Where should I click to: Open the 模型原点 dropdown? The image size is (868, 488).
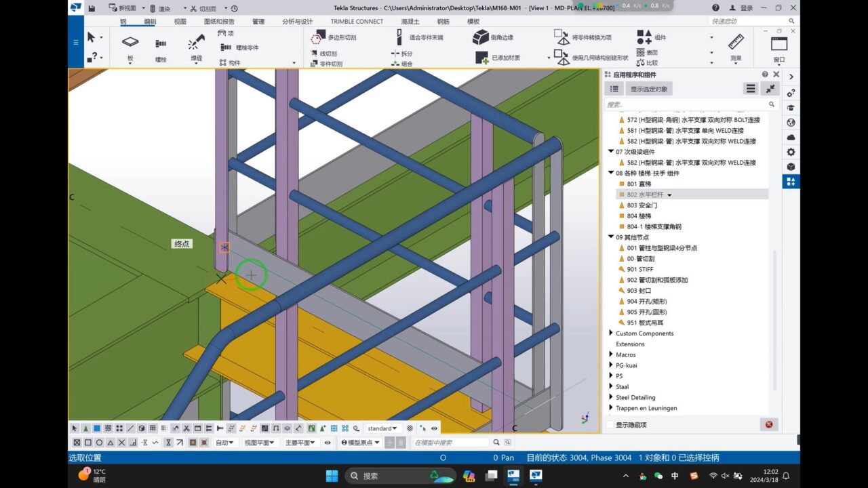coord(361,443)
